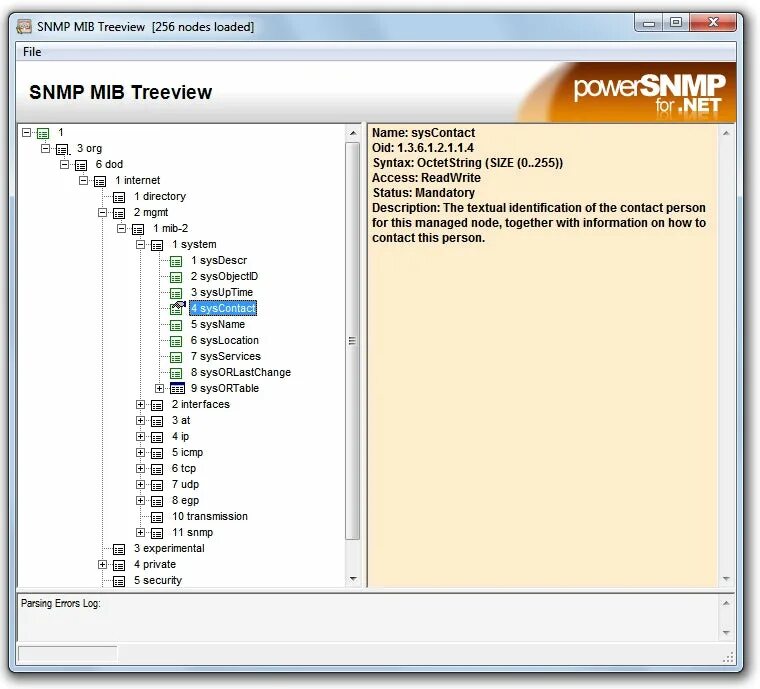Expand the 5 icmp node

[141, 452]
